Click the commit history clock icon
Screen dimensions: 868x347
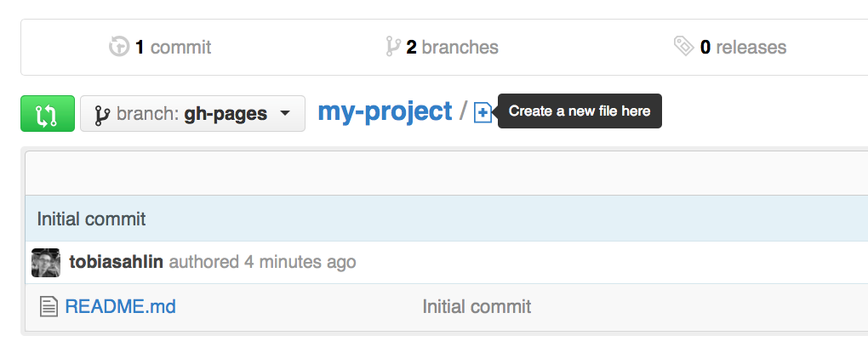click(119, 47)
